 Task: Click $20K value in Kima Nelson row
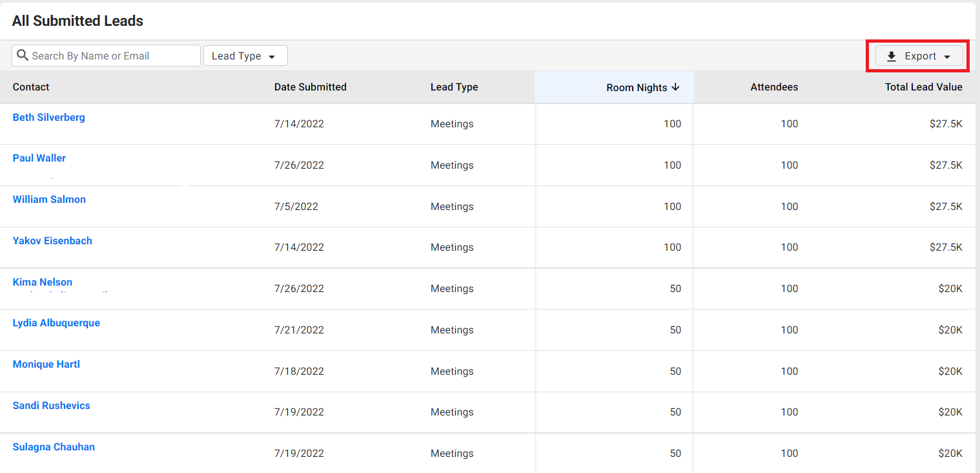click(950, 288)
